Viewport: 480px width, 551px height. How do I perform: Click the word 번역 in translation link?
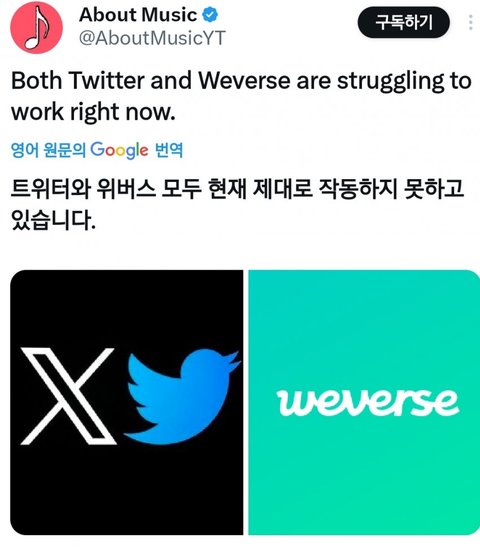(169, 150)
